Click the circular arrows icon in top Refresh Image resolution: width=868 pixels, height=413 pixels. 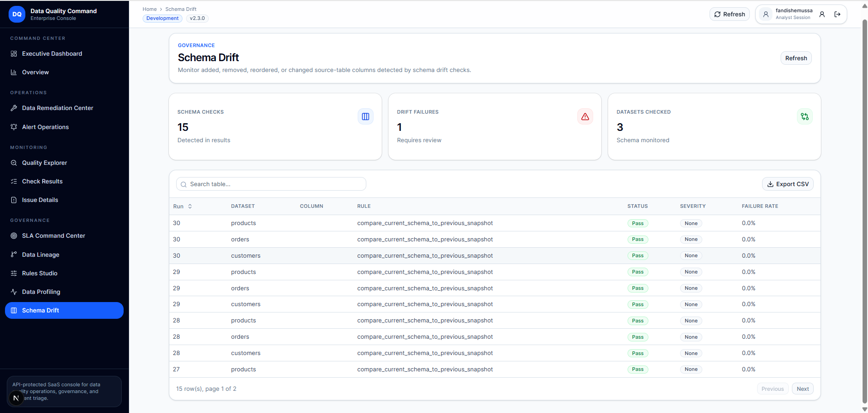pyautogui.click(x=717, y=14)
